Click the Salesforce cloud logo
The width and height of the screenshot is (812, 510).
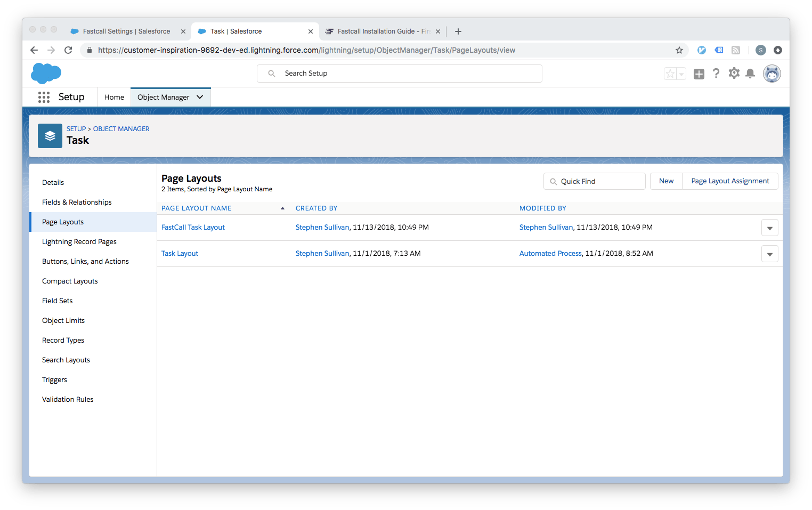coord(46,73)
